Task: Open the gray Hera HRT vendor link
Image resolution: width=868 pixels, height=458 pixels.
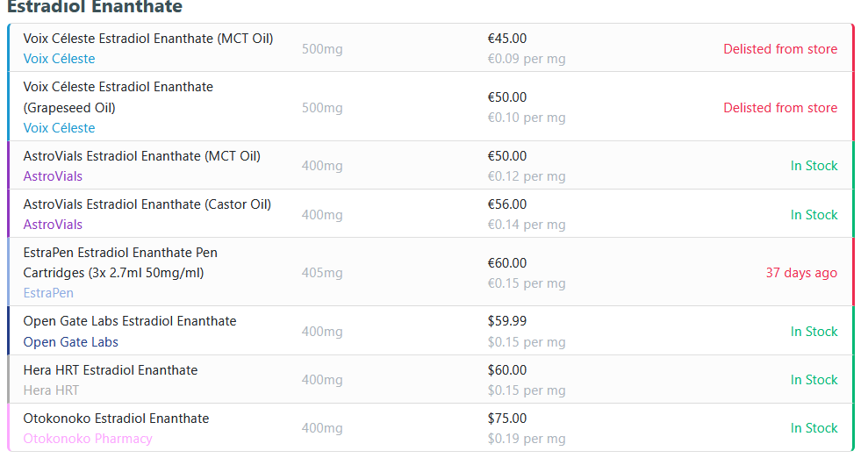Action: pos(51,390)
